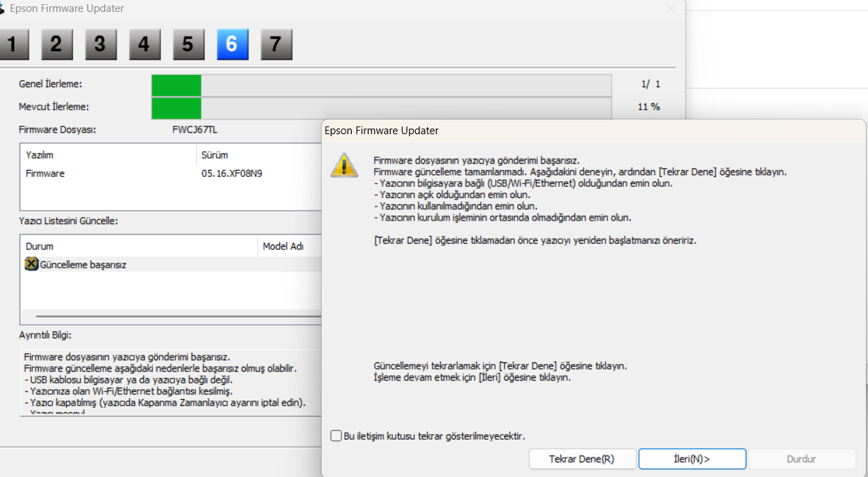Click the 'Mevcut İlerleme:' label
868x477 pixels.
point(54,107)
